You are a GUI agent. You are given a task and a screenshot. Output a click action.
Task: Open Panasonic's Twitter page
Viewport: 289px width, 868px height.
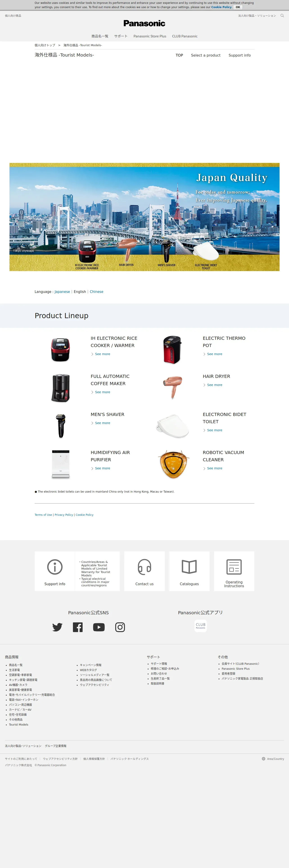click(x=57, y=627)
